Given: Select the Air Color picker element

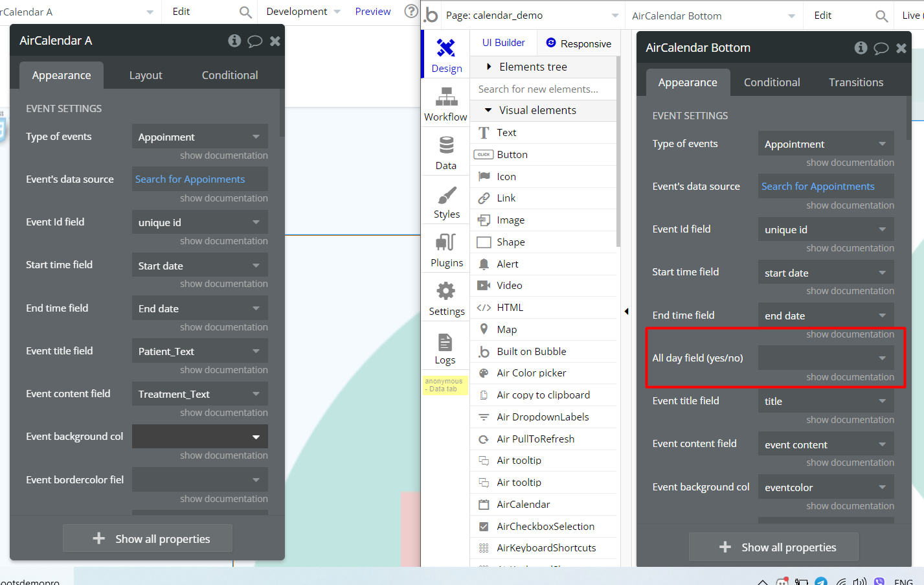Looking at the screenshot, I should click(x=543, y=373).
